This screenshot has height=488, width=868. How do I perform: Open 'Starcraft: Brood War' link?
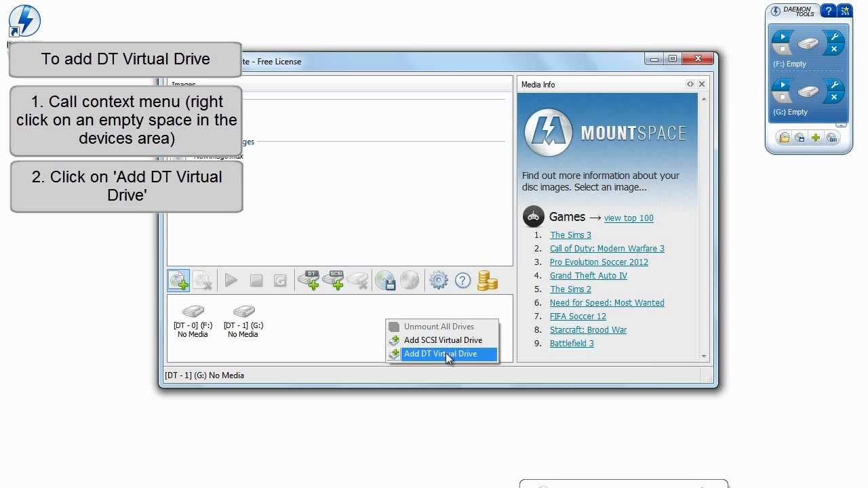(588, 330)
